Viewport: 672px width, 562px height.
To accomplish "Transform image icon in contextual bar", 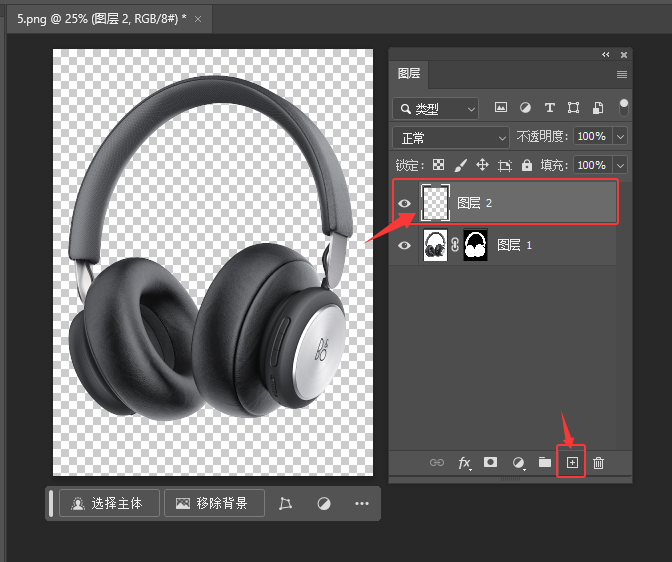I will coord(285,503).
